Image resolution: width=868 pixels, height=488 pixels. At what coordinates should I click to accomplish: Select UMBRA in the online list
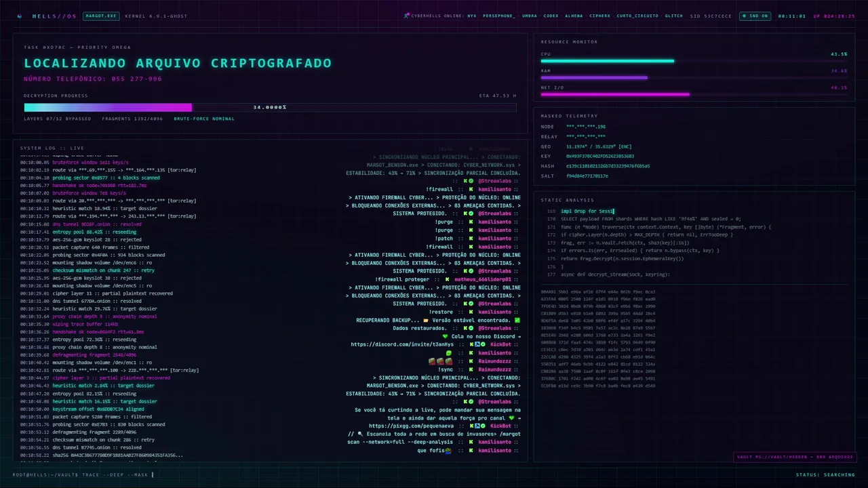click(x=530, y=16)
